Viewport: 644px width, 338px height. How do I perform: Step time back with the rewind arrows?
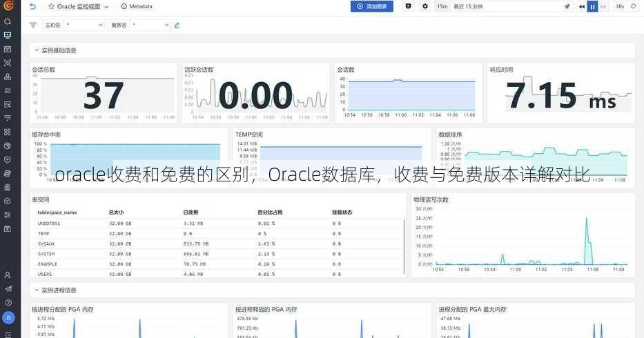[582, 7]
